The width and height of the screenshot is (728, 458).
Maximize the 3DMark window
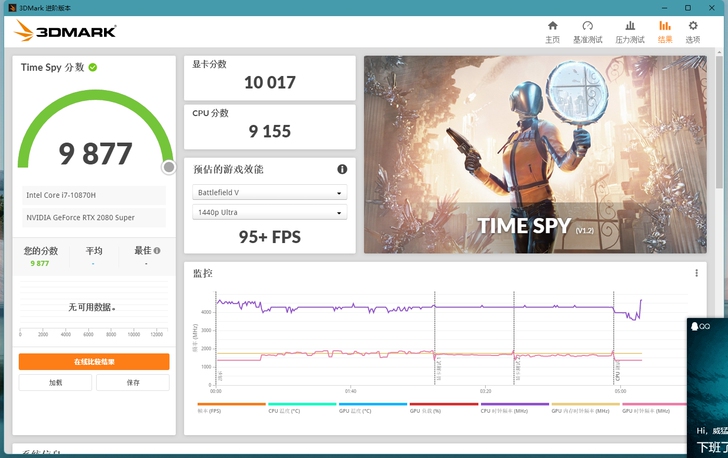tap(688, 8)
